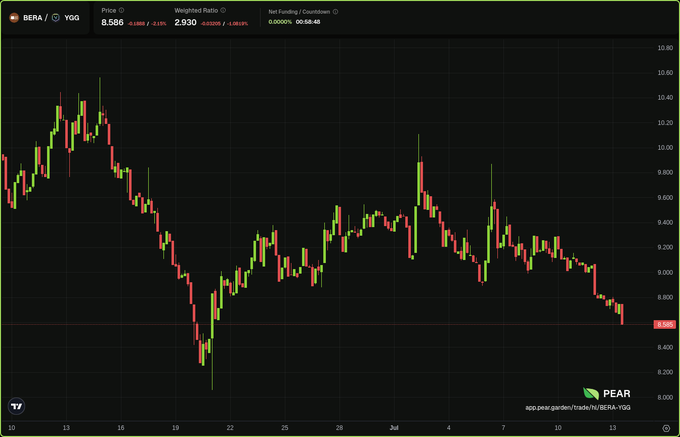Click the 8.200 price axis label
The height and width of the screenshot is (437, 680).
pyautogui.click(x=665, y=372)
